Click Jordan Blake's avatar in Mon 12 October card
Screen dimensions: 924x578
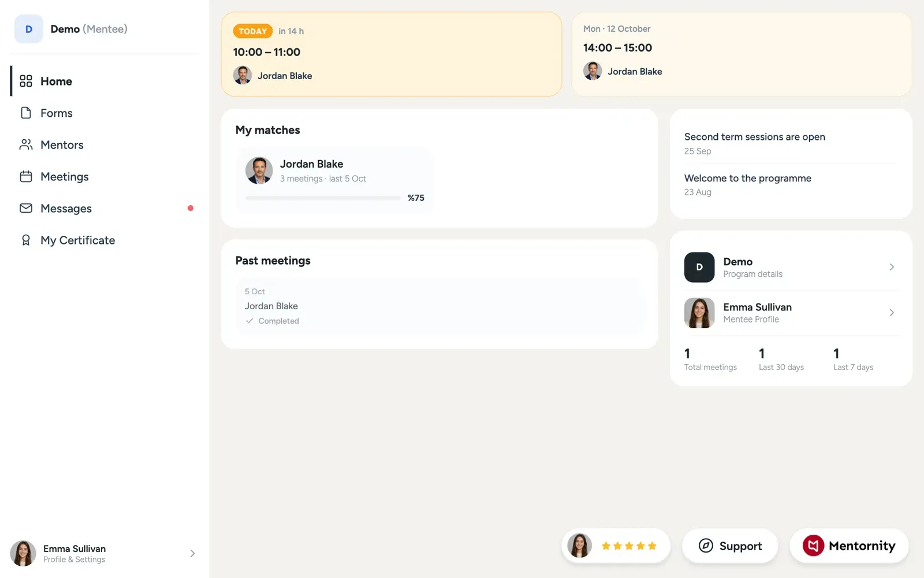click(593, 71)
